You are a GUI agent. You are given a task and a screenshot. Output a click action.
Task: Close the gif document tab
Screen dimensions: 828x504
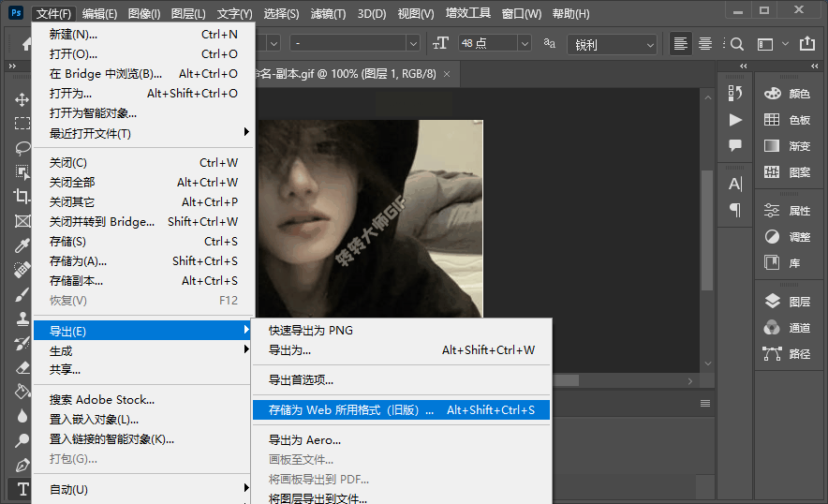click(447, 74)
